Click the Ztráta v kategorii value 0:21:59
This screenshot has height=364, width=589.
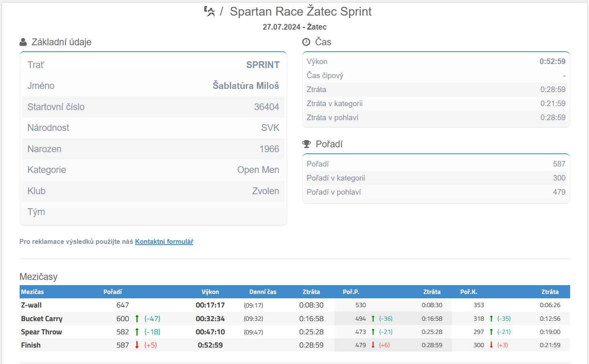(553, 103)
